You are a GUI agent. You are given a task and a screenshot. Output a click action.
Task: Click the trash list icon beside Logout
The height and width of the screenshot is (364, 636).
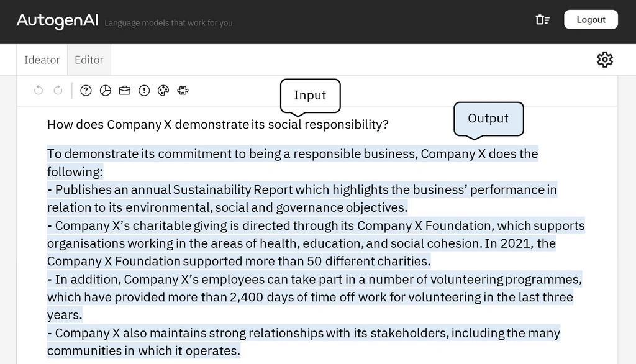pos(542,19)
